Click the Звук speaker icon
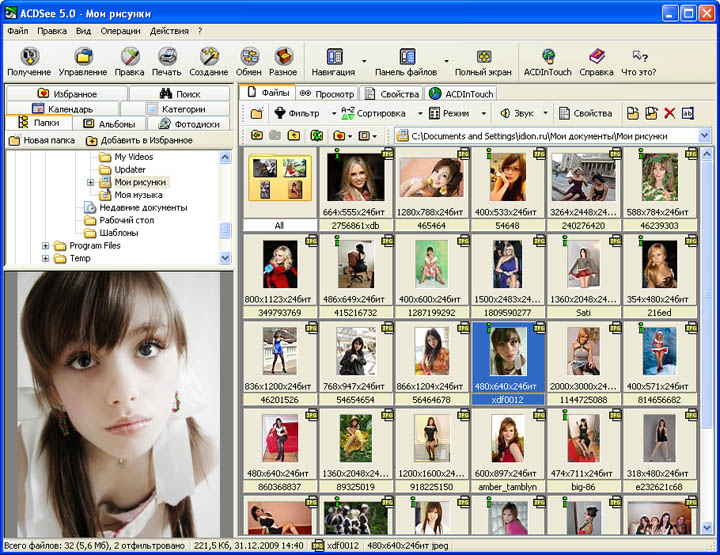Image resolution: width=720 pixels, height=555 pixels. (x=505, y=113)
